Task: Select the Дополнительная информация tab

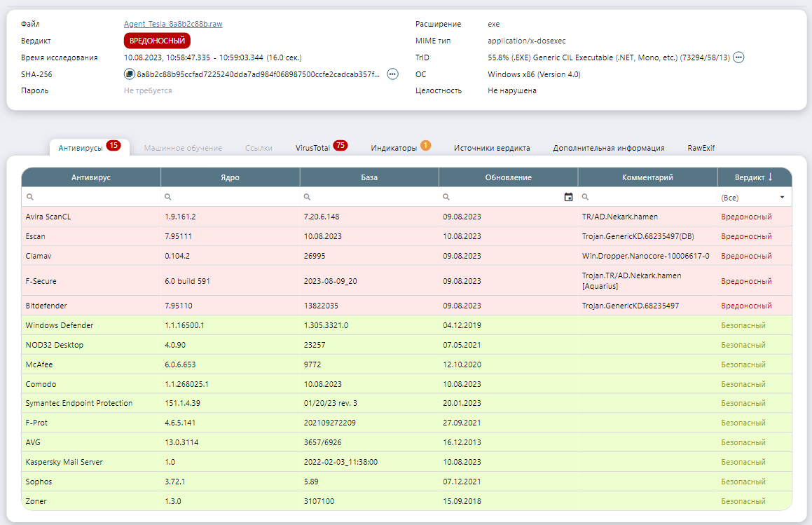Action: point(608,148)
